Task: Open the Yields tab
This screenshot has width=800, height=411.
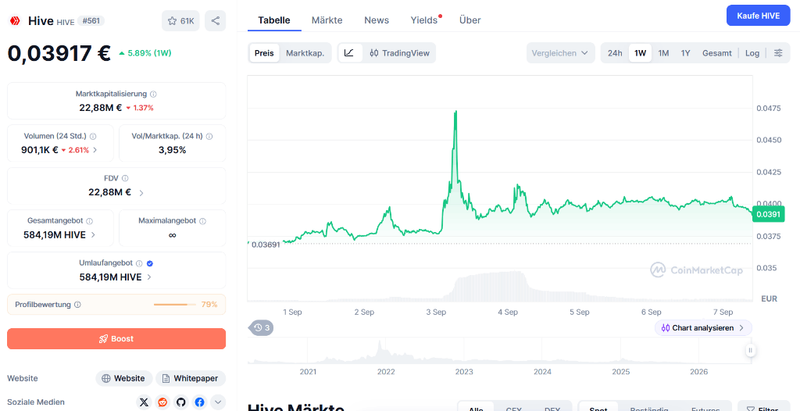Action: 424,20
